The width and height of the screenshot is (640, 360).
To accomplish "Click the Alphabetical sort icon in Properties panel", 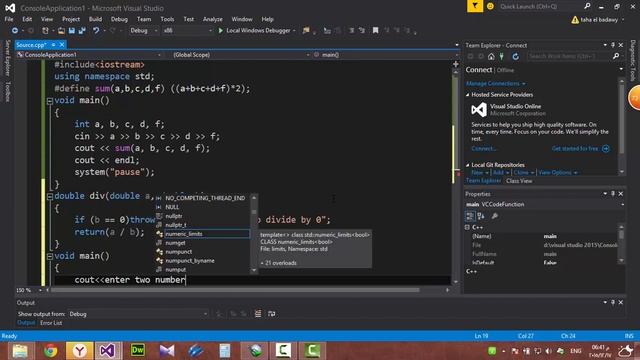I will point(481,216).
